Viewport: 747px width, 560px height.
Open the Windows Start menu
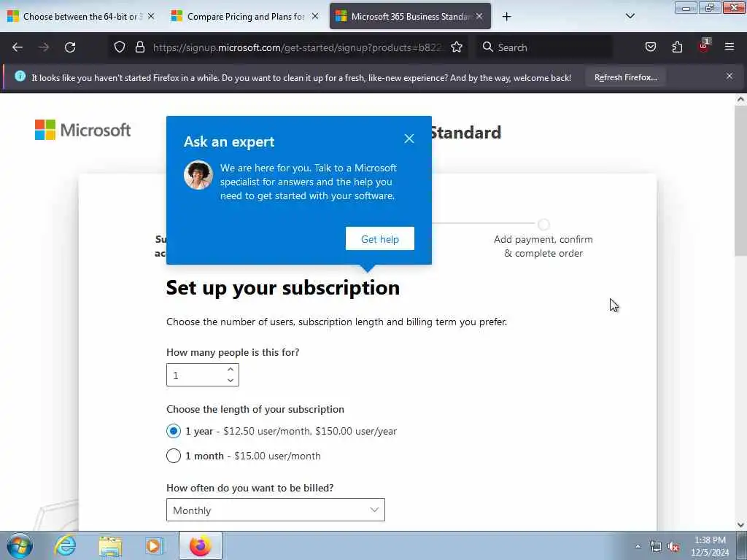coord(19,545)
